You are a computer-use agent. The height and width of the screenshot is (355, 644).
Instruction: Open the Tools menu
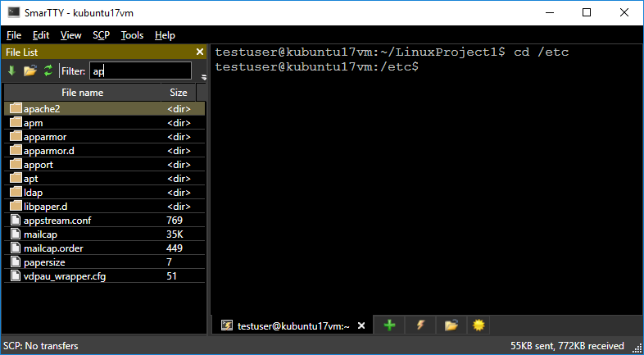132,35
